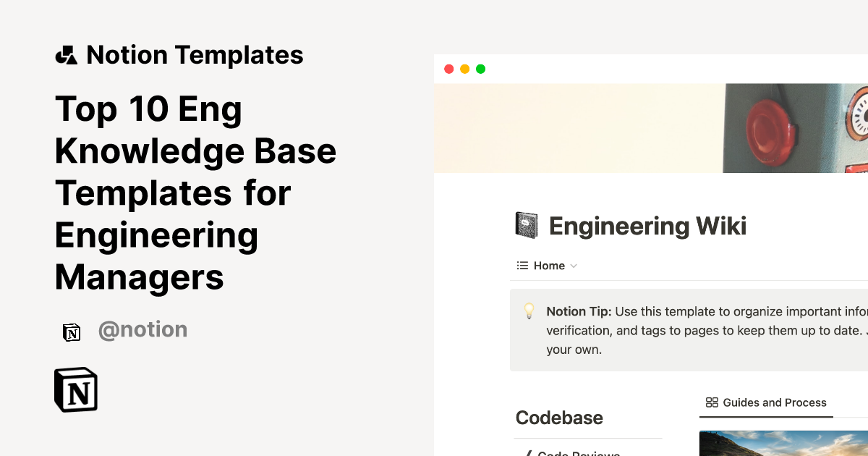The width and height of the screenshot is (868, 456).
Task: Click the lightbulb icon in the Notion Tip callout
Action: click(x=529, y=311)
